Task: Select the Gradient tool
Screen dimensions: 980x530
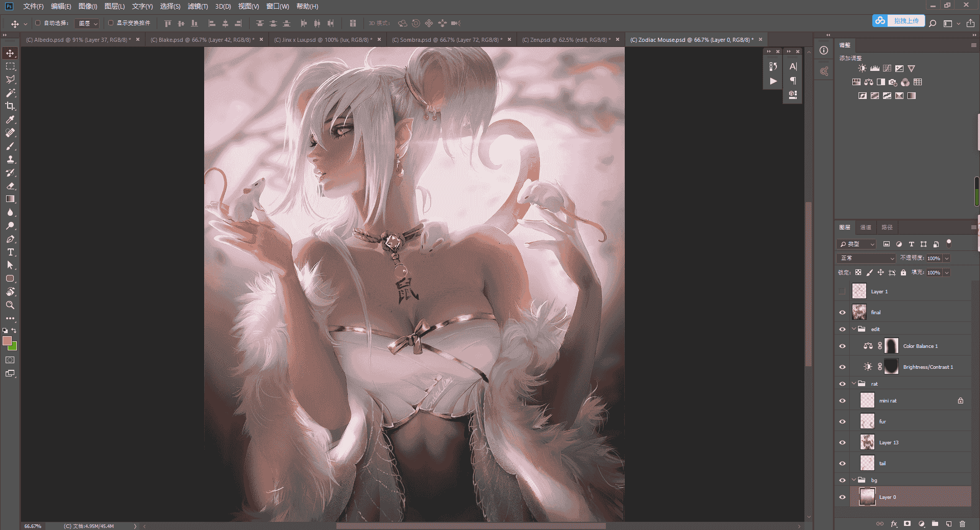Action: click(x=10, y=199)
